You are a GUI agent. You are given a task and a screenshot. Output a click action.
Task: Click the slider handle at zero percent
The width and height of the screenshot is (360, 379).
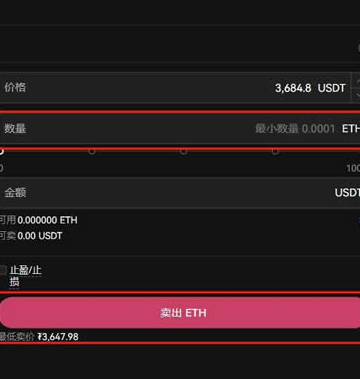point(1,152)
